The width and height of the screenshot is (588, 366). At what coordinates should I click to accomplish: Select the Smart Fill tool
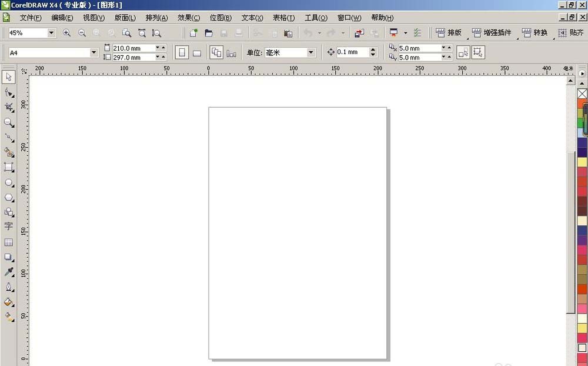pyautogui.click(x=9, y=152)
